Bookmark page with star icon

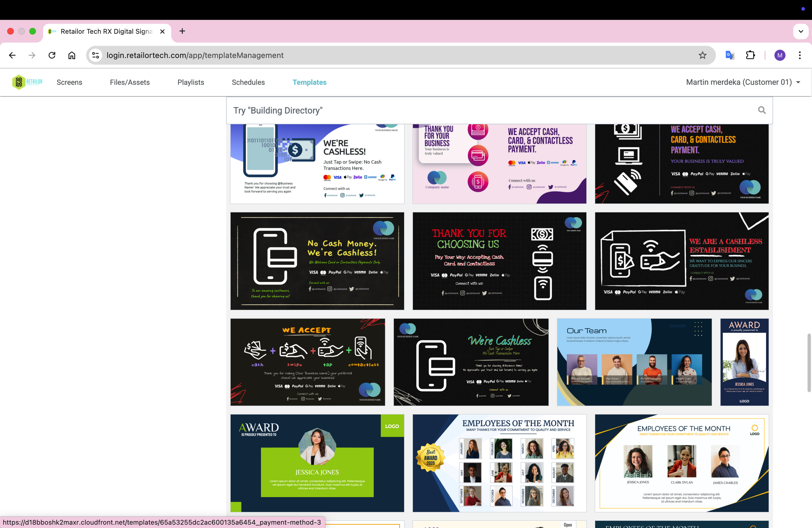(702, 55)
